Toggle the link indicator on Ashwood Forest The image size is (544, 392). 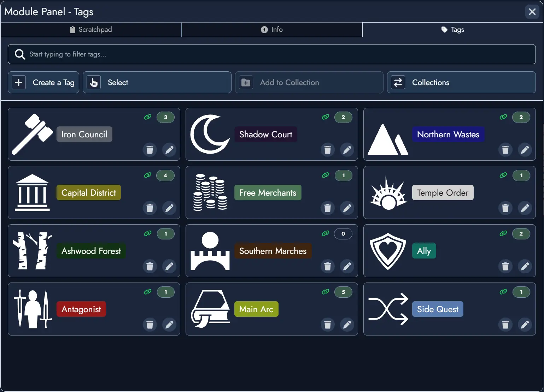point(147,233)
